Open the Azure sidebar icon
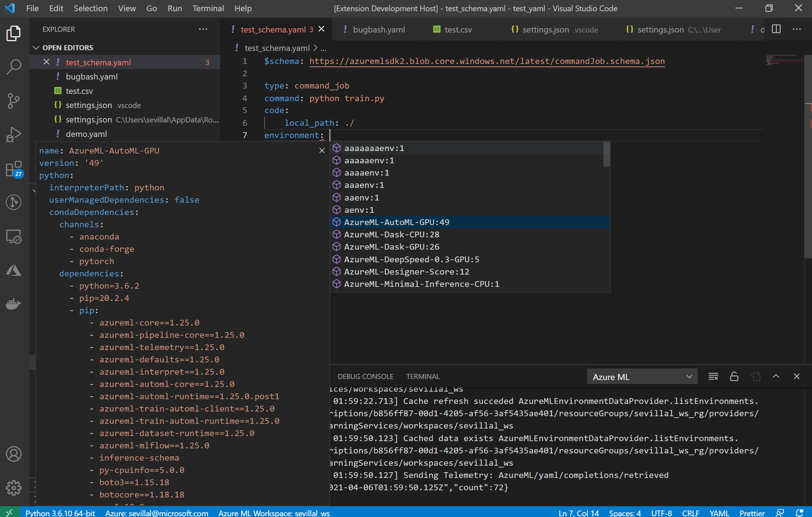This screenshot has height=517, width=812. pos(13,270)
